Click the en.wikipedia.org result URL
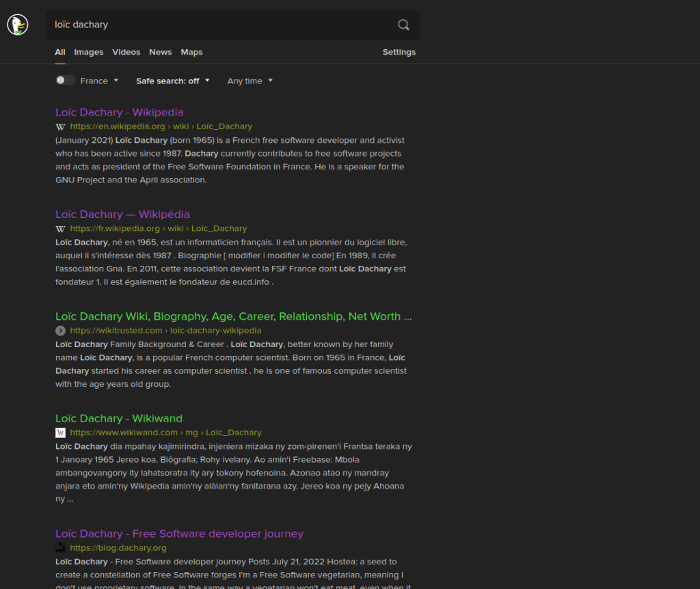Screen dimensions: 700x589 click(161, 126)
